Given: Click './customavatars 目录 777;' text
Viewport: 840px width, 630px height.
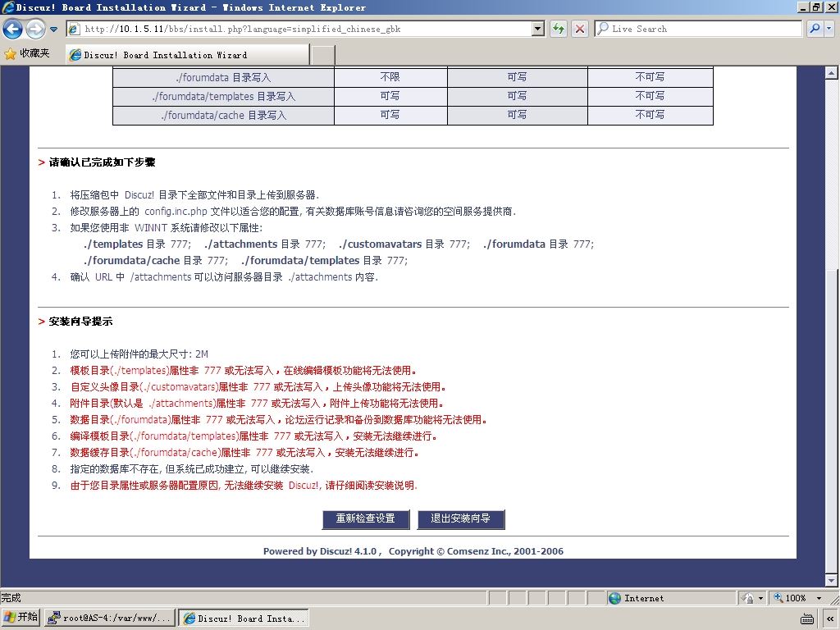Looking at the screenshot, I should [x=404, y=244].
